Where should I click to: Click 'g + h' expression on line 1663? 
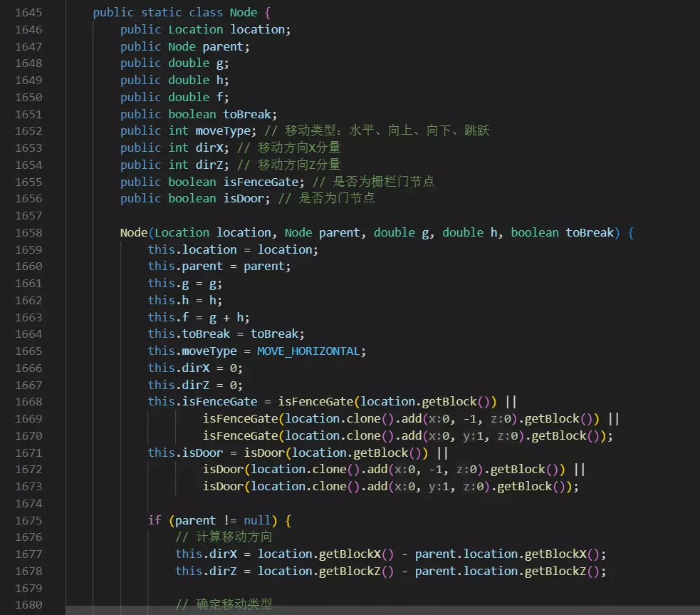pos(226,318)
